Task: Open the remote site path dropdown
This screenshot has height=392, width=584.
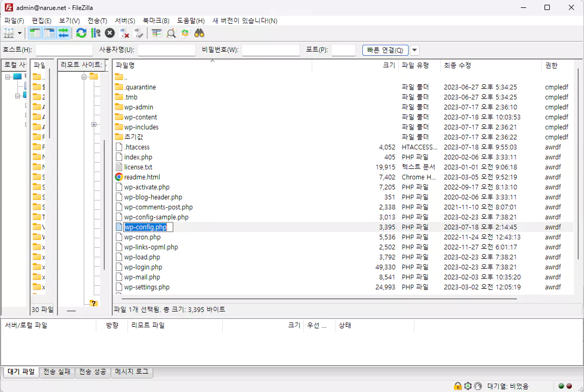Action: (x=106, y=65)
